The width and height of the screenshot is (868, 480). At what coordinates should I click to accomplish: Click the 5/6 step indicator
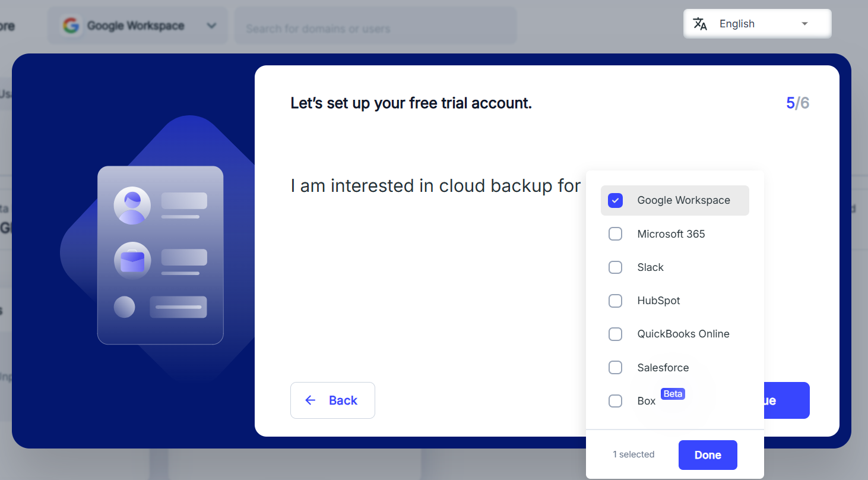798,103
